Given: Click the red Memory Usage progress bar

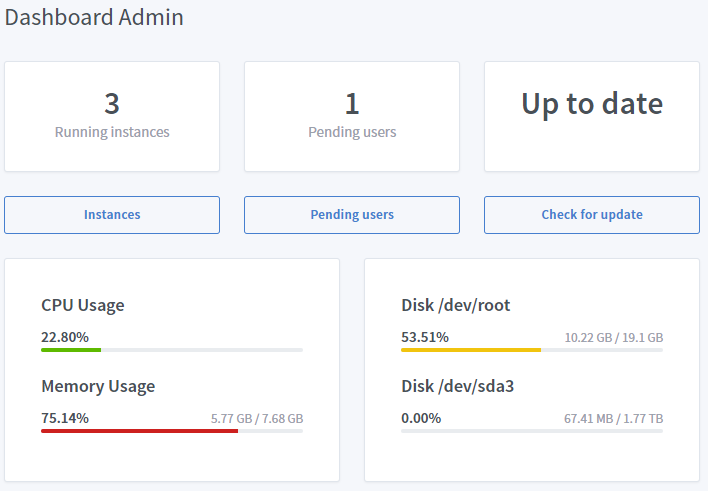Looking at the screenshot, I should coord(139,431).
